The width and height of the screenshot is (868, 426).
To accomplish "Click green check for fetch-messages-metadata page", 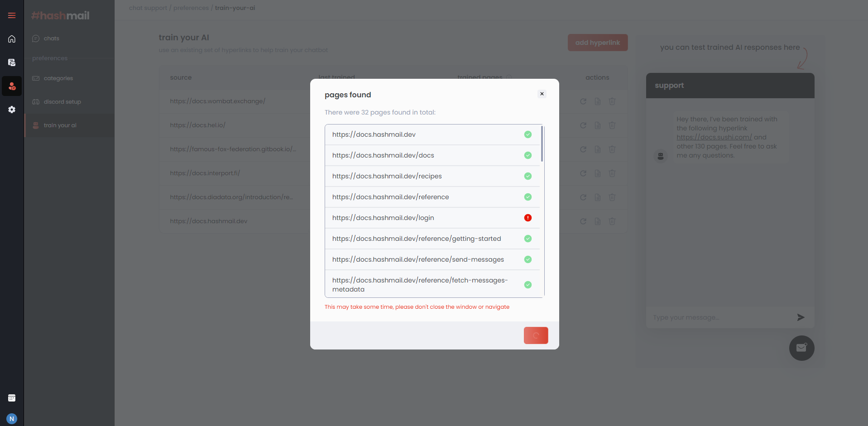I will click(x=528, y=285).
